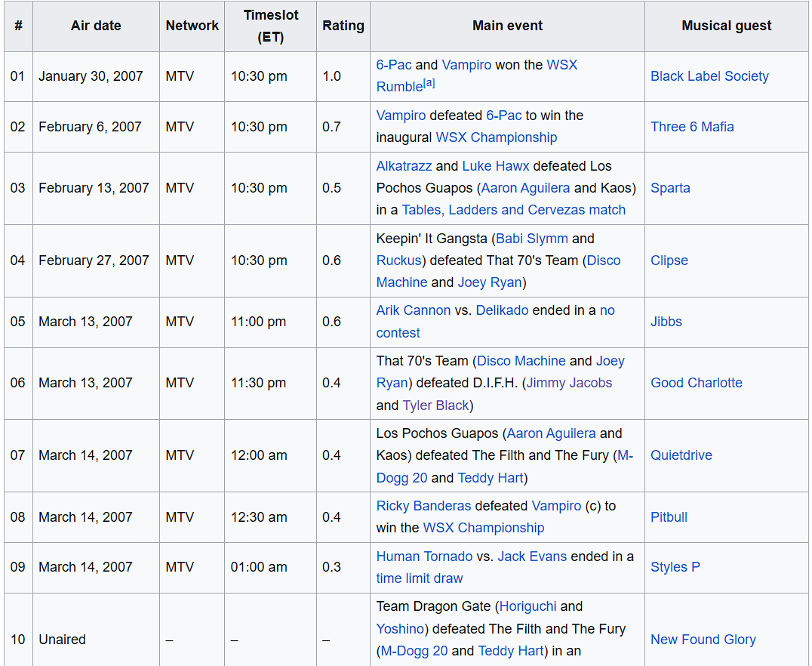Viewport: 812px width, 666px height.
Task: Open Tables, Ladders and Cervezas match link
Action: click(x=514, y=210)
